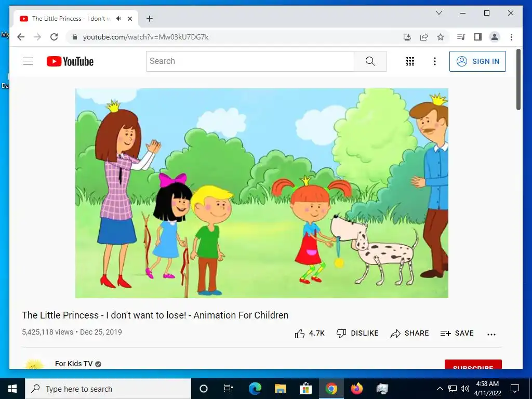532x399 pixels.
Task: Click the taskbar search box
Action: (108, 389)
